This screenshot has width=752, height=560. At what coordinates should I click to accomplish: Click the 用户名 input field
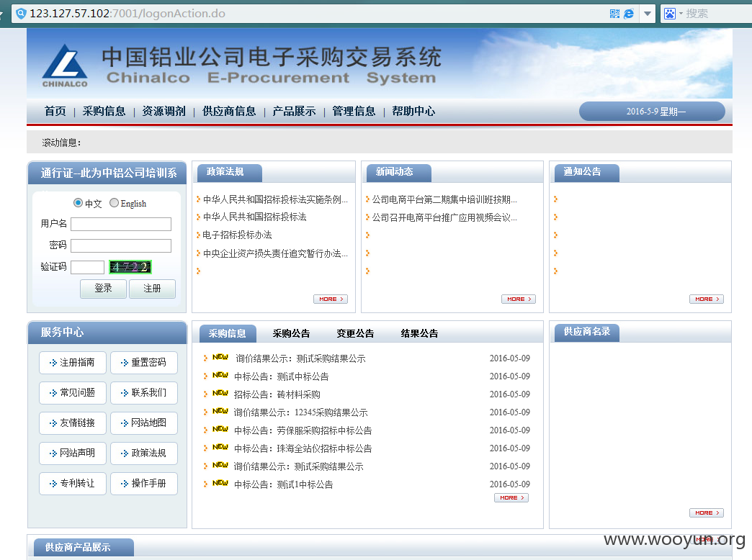[x=121, y=224]
